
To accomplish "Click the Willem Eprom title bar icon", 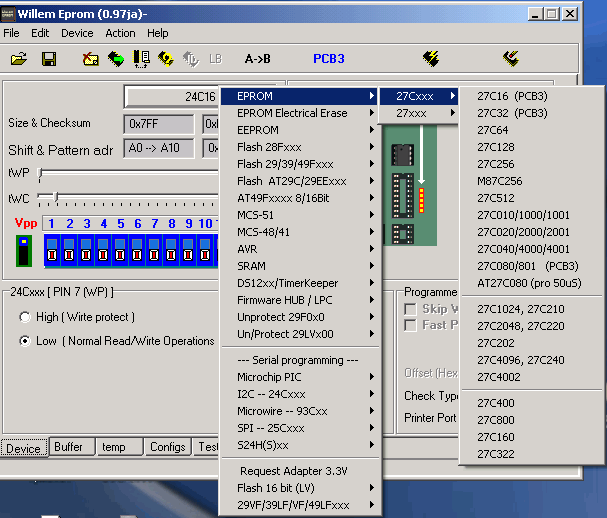I will click(8, 14).
